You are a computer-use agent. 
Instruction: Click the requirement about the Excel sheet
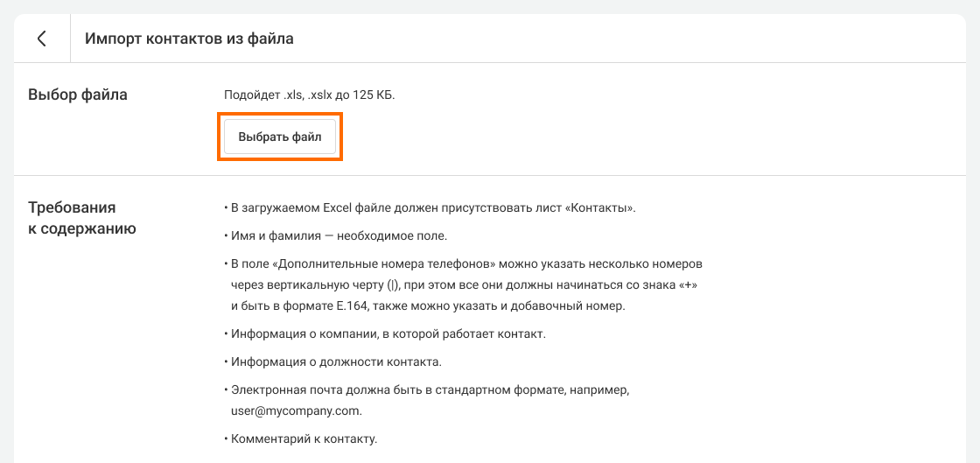429,208
